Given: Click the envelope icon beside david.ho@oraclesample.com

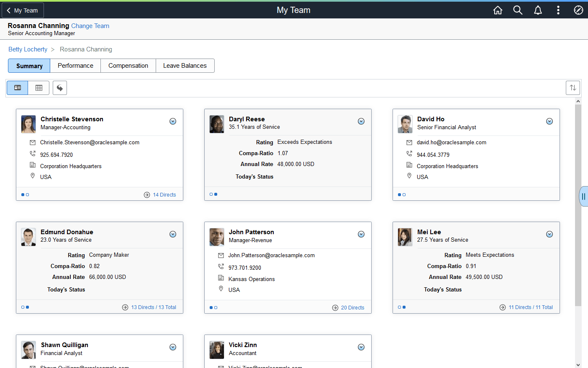Looking at the screenshot, I should 409,143.
